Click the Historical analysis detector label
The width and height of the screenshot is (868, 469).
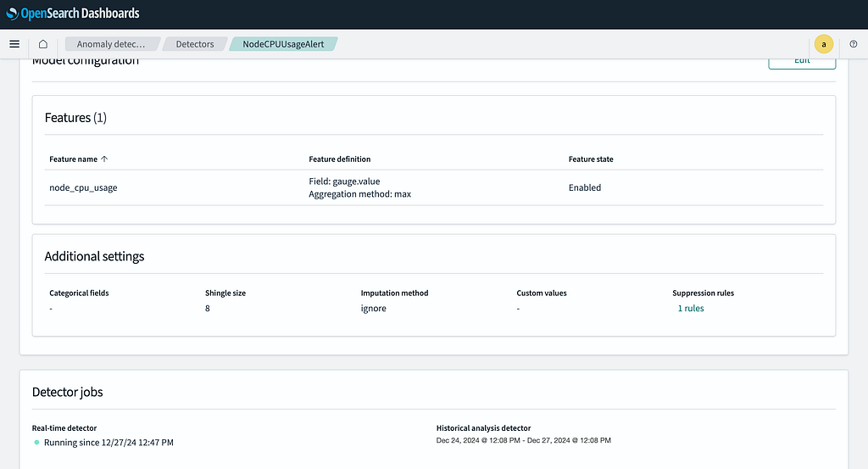(483, 428)
